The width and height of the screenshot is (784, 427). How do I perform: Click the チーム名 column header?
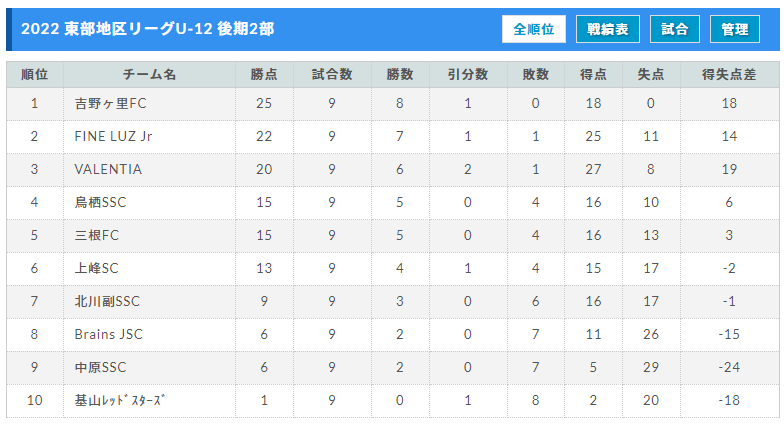pos(150,75)
